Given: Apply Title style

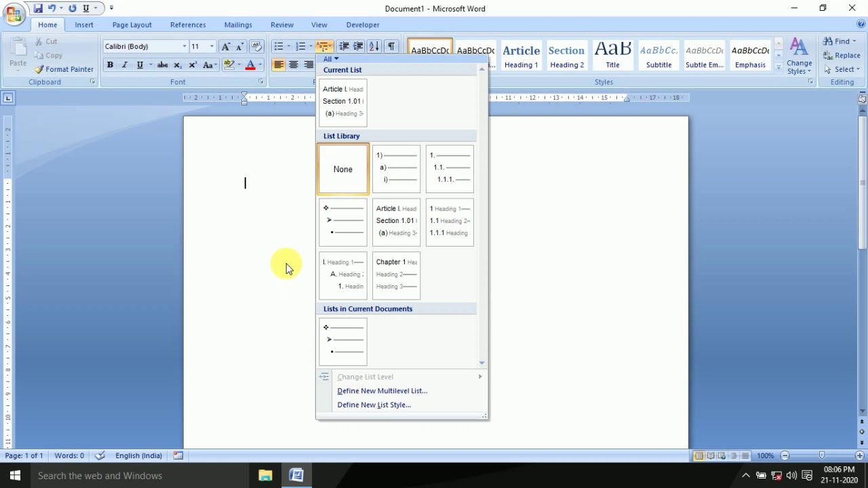Looking at the screenshot, I should pos(612,55).
